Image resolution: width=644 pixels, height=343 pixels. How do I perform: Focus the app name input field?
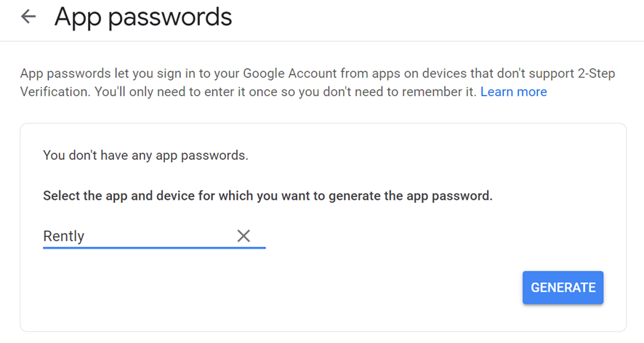[x=138, y=235]
